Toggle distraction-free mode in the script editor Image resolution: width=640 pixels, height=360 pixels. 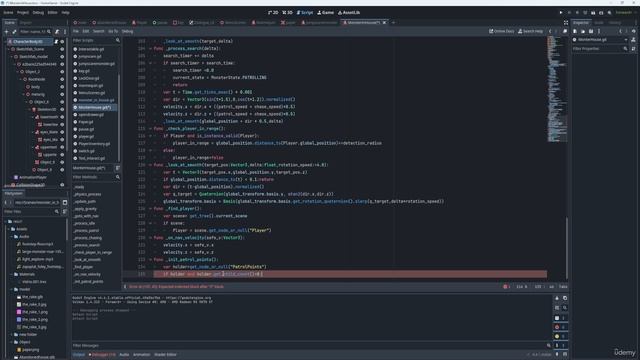click(x=566, y=23)
